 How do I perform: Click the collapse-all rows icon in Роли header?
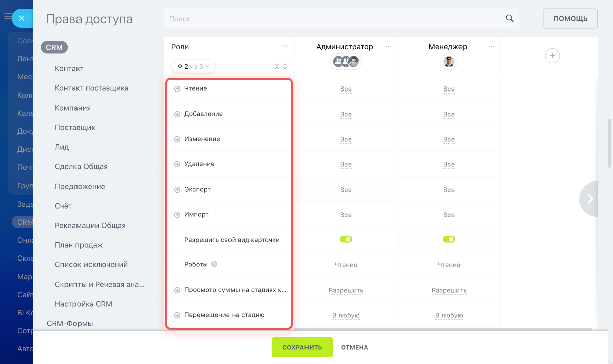[x=276, y=66]
